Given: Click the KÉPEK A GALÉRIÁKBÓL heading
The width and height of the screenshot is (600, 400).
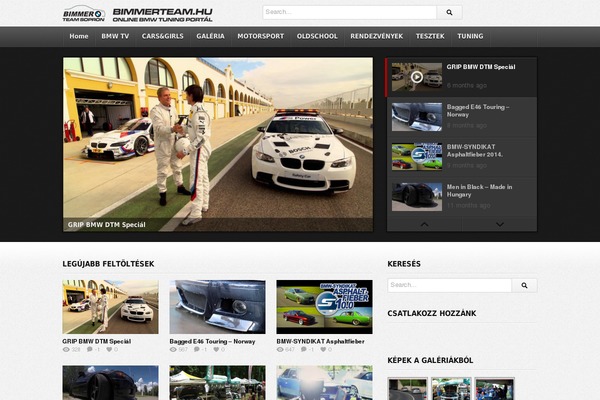Looking at the screenshot, I should click(x=430, y=361).
